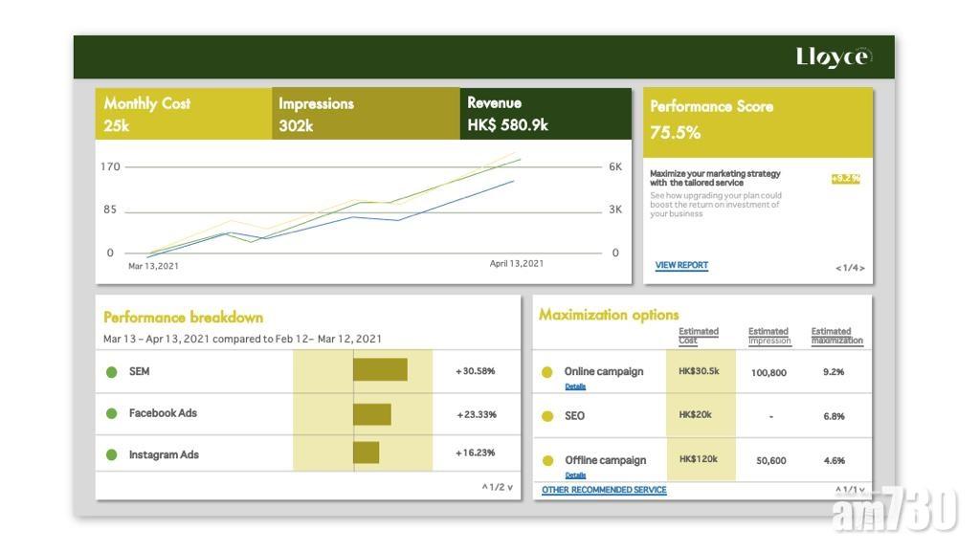Sort by Estimated Cost column header
The width and height of the screenshot is (980, 551).
[699, 336]
